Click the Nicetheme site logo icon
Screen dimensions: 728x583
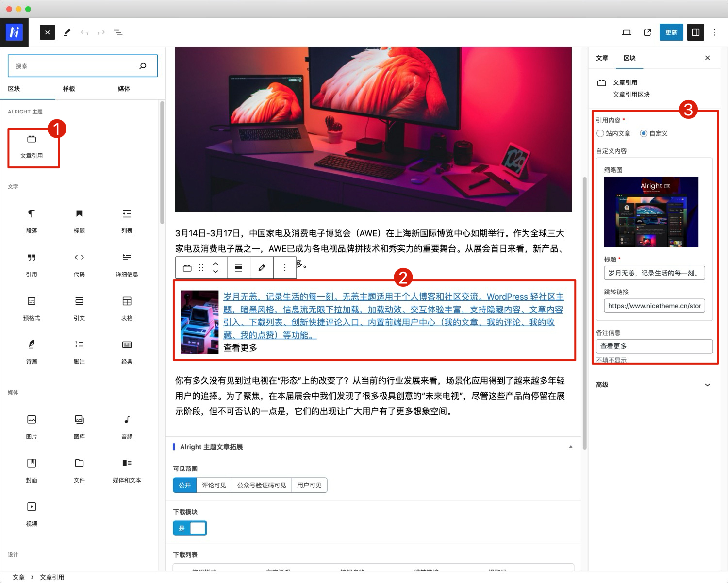click(x=14, y=32)
